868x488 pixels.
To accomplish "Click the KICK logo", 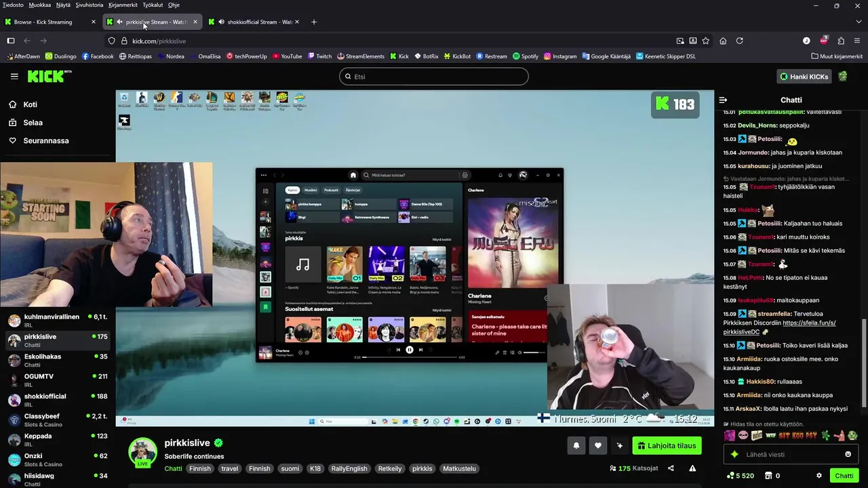I will (50, 76).
